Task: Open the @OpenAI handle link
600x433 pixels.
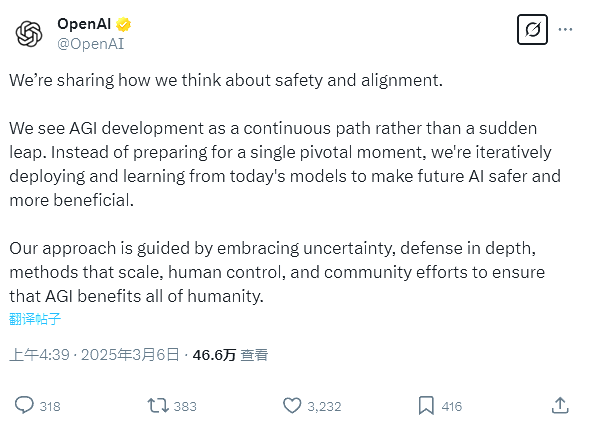Action: 90,43
